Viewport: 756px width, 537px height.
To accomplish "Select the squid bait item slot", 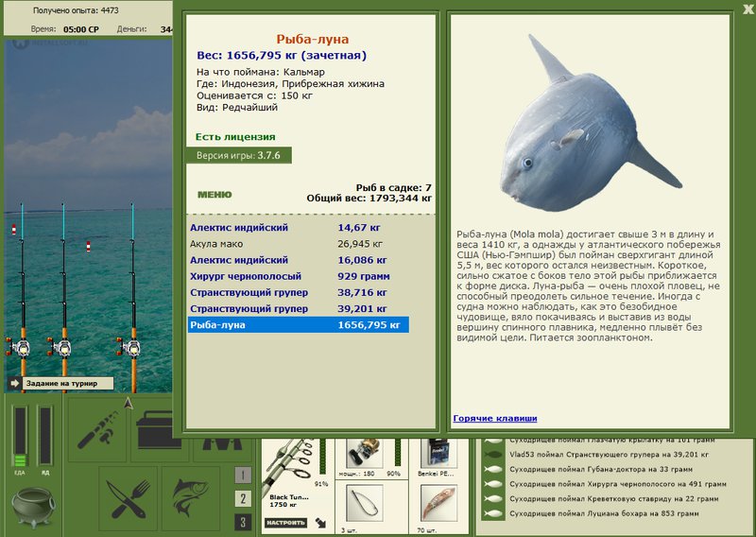I will point(438,503).
